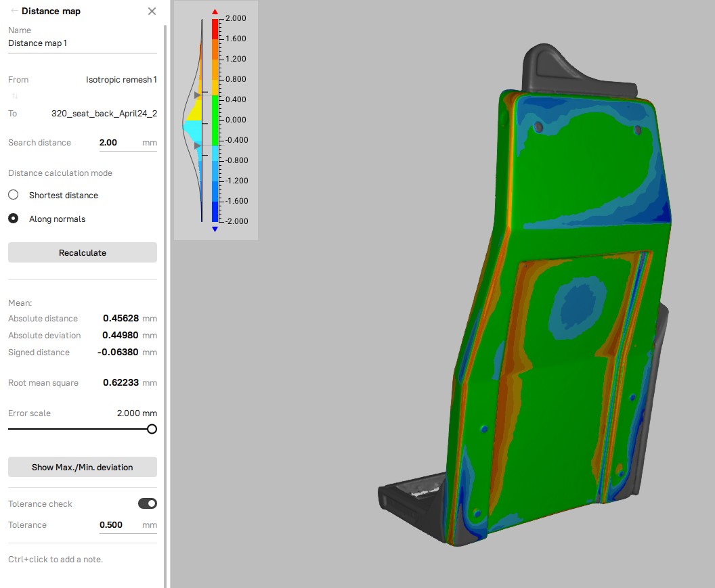This screenshot has height=588, width=715.
Task: Click lower tolerance marker on histogram
Action: pos(197,145)
